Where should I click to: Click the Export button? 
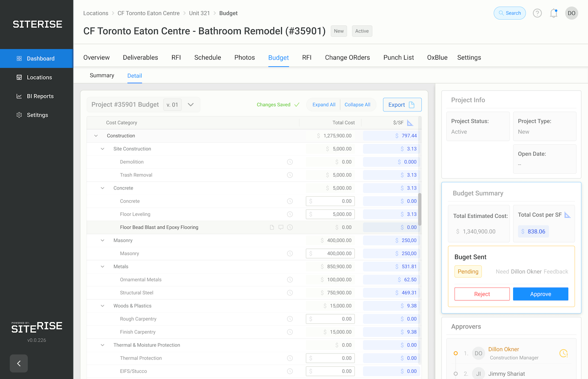coord(402,105)
